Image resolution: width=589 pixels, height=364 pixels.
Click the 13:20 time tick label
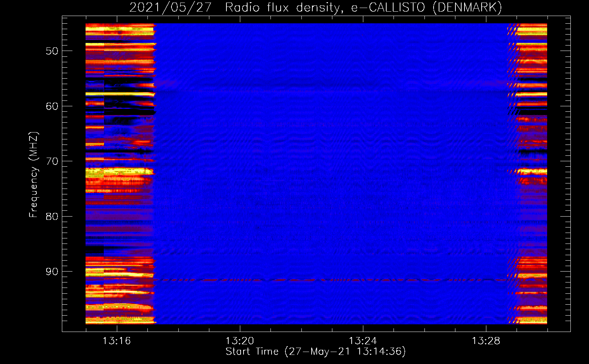(x=240, y=341)
